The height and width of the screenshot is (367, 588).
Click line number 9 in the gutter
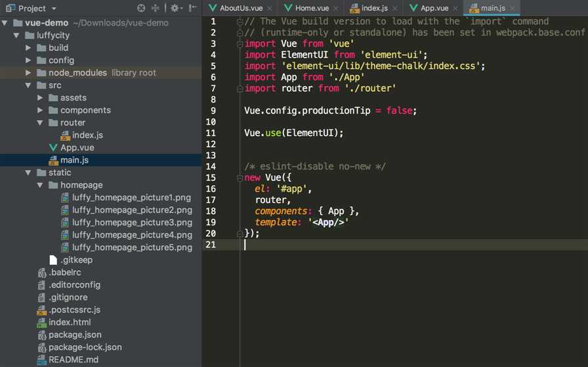click(213, 111)
